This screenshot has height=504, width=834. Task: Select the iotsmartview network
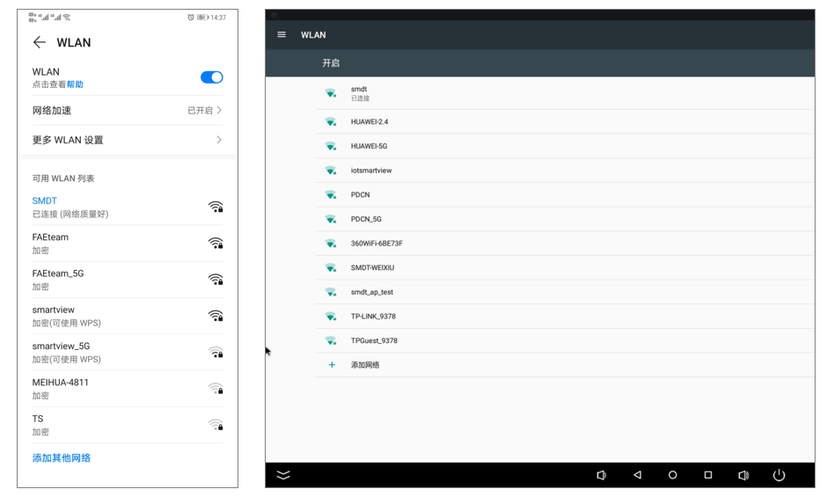564,171
